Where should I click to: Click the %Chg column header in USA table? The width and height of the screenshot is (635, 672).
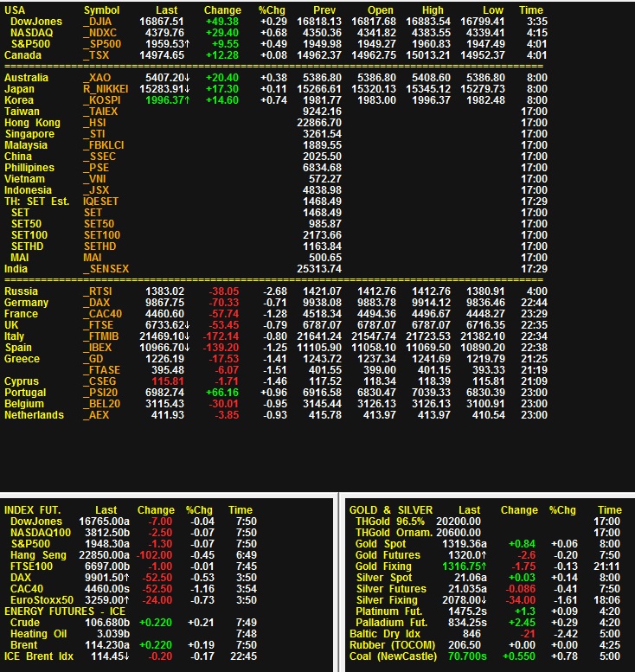pyautogui.click(x=272, y=10)
